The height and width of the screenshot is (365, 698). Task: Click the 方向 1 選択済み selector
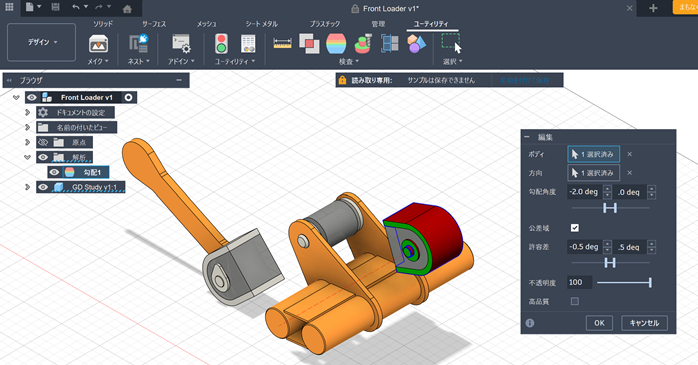click(593, 173)
